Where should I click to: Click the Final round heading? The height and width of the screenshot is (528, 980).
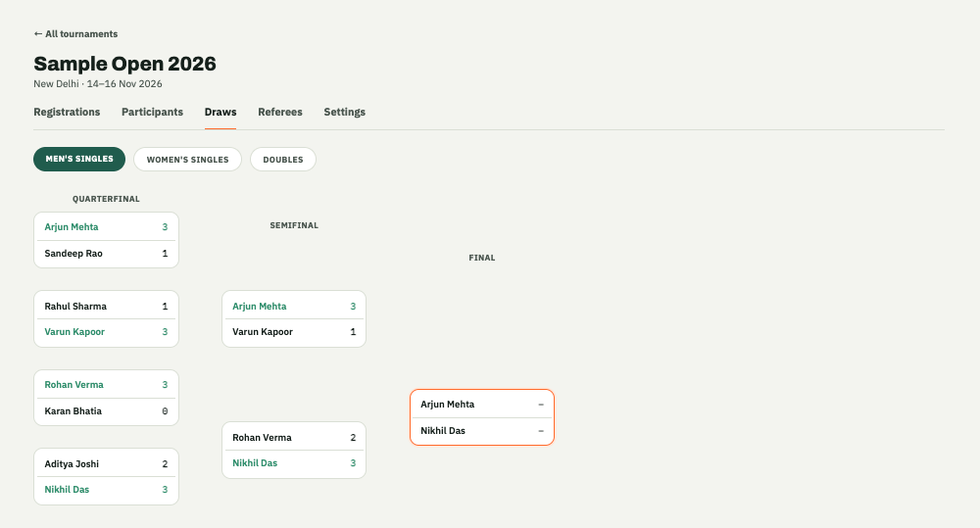coord(482,258)
